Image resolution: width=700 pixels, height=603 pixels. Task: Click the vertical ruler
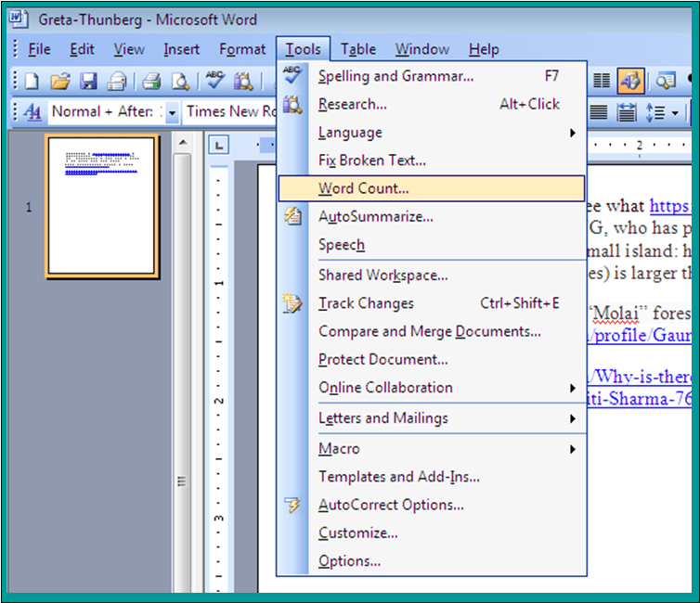point(219,378)
